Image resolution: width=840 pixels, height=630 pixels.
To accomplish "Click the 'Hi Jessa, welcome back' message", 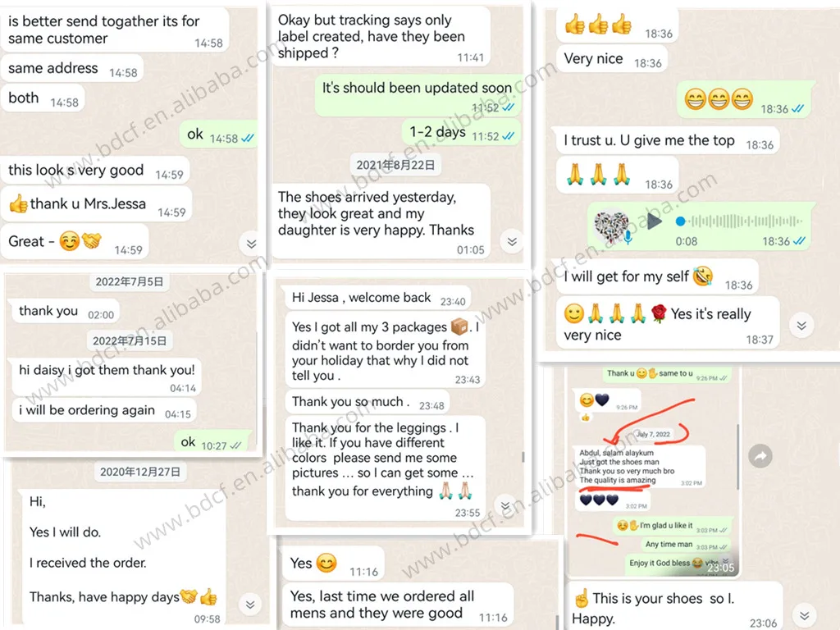I will tap(377, 298).
